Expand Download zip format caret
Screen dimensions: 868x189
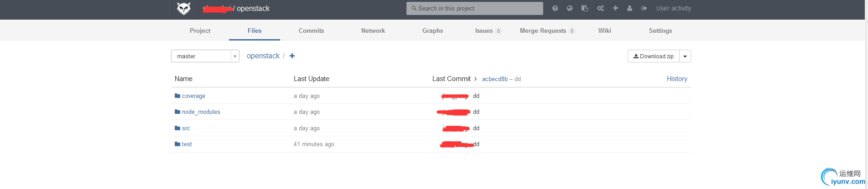coord(685,56)
